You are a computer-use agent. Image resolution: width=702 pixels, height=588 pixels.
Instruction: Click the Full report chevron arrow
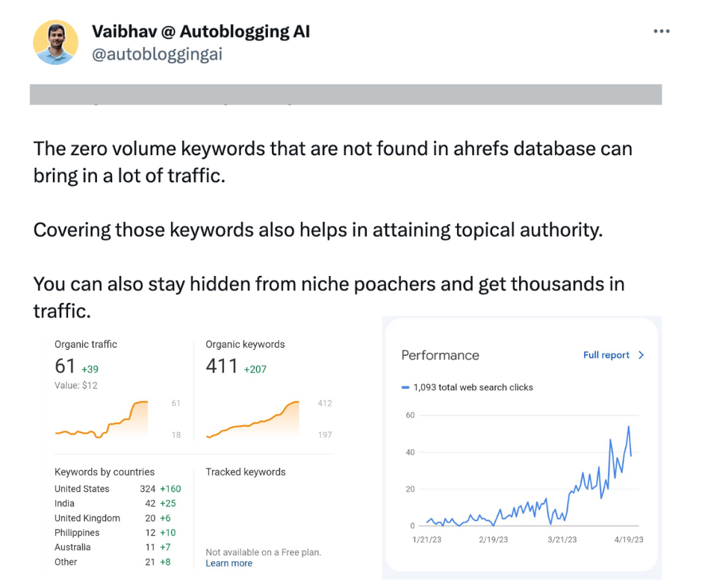tap(641, 355)
